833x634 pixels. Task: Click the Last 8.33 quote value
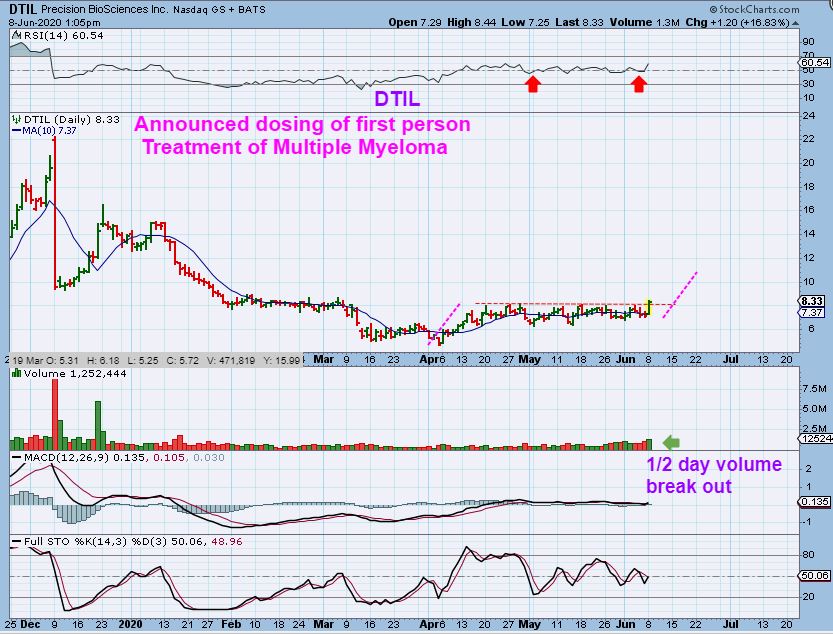[580, 22]
